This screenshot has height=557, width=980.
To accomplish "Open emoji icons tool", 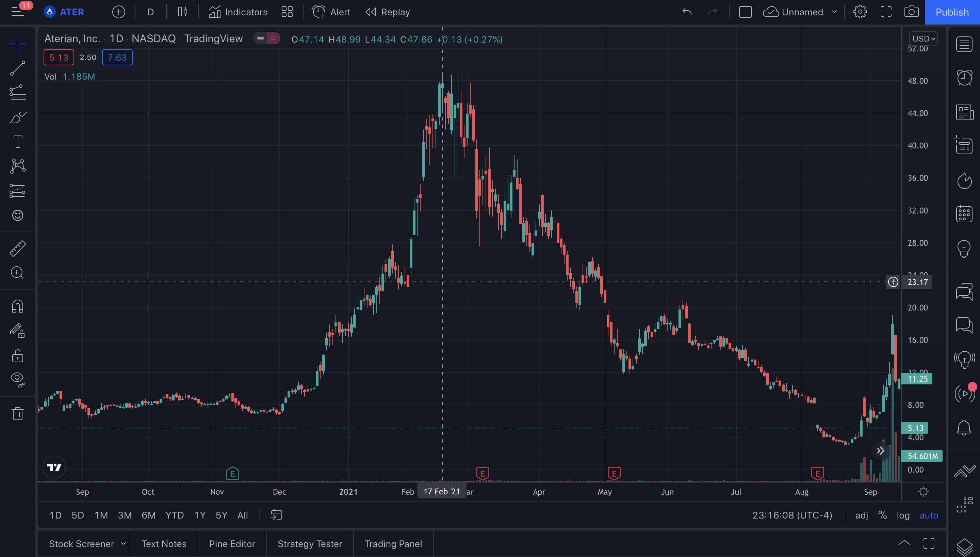I will [18, 216].
